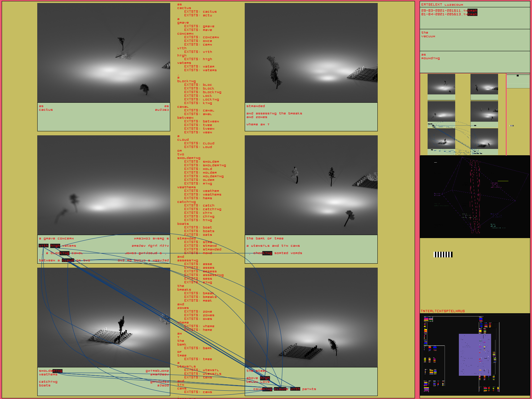
Task: Click the 3D wireframe graph view
Action: point(474,197)
